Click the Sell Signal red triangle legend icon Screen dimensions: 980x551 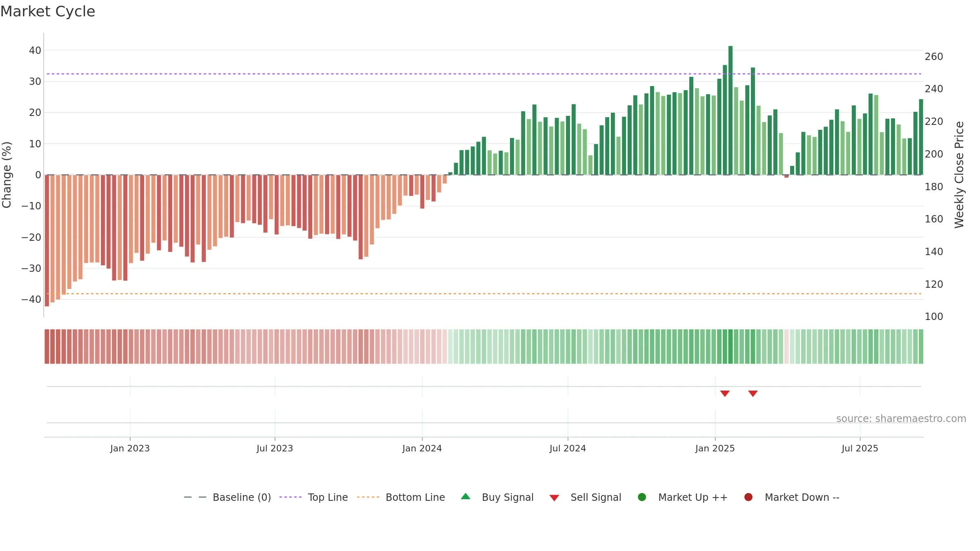coord(554,498)
